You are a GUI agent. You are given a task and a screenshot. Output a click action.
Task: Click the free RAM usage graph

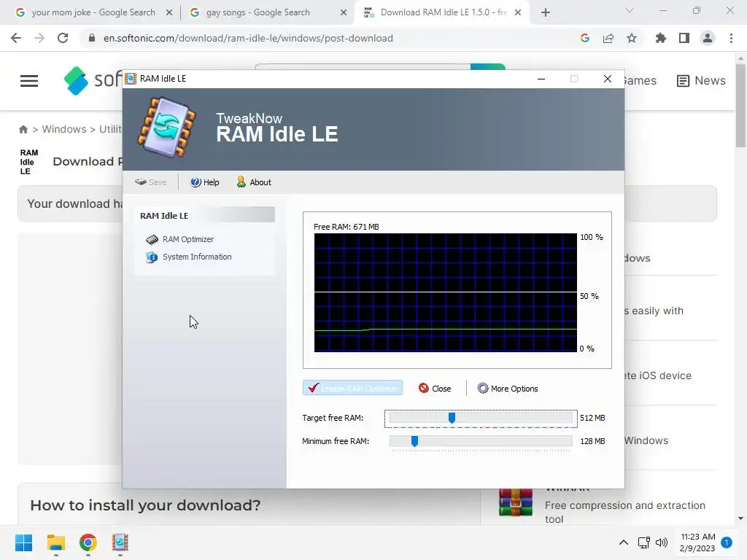click(x=445, y=292)
